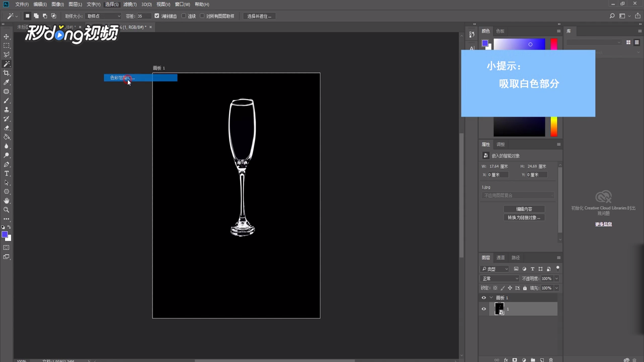Toggle layer filtering switch
The image size is (644, 362).
[557, 268]
